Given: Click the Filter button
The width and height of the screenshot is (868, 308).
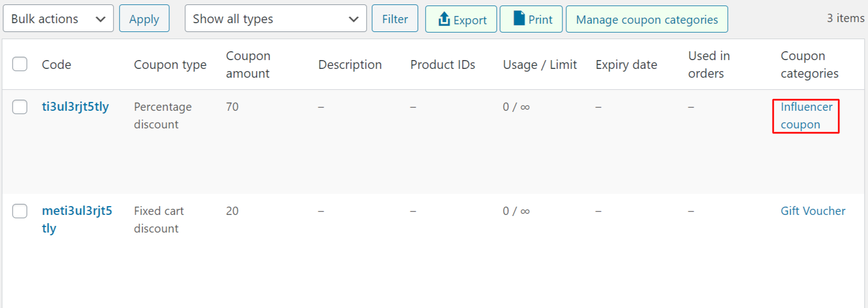Looking at the screenshot, I should point(395,18).
